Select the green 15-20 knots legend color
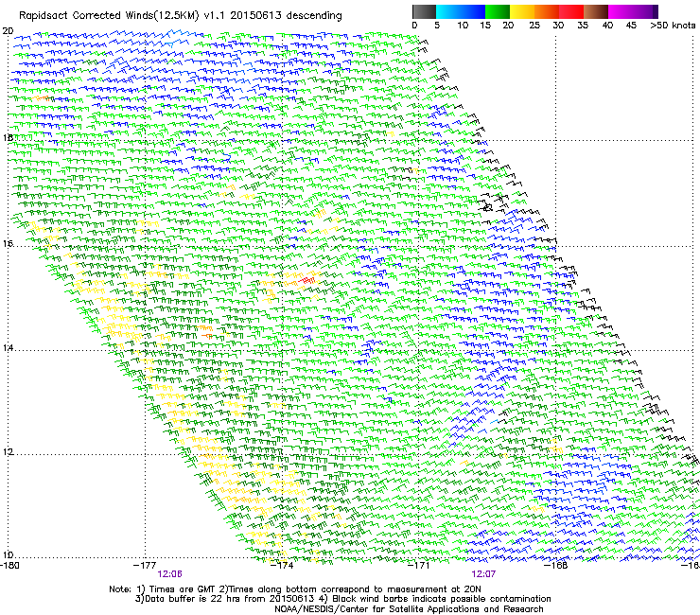700x615 pixels. pyautogui.click(x=498, y=11)
